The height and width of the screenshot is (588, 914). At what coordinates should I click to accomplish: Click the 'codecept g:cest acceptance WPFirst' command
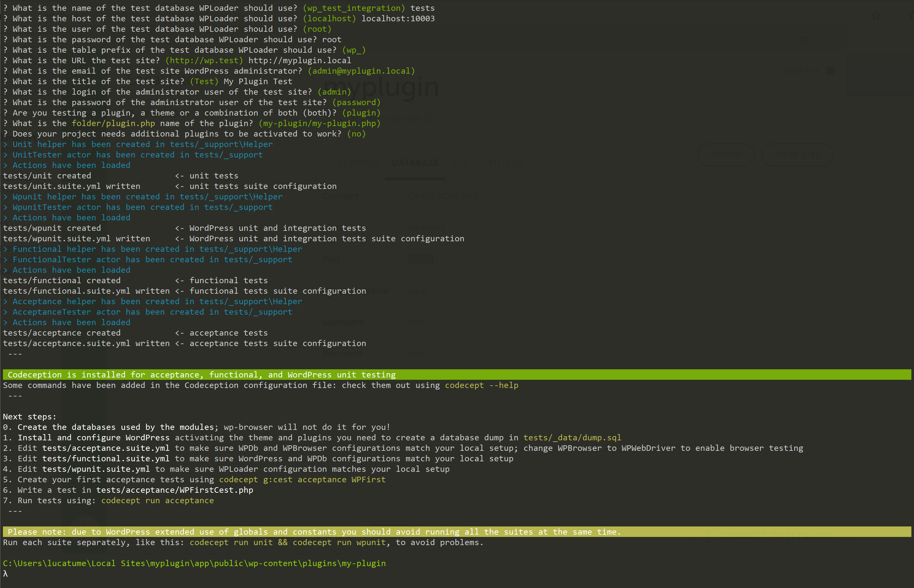(302, 480)
